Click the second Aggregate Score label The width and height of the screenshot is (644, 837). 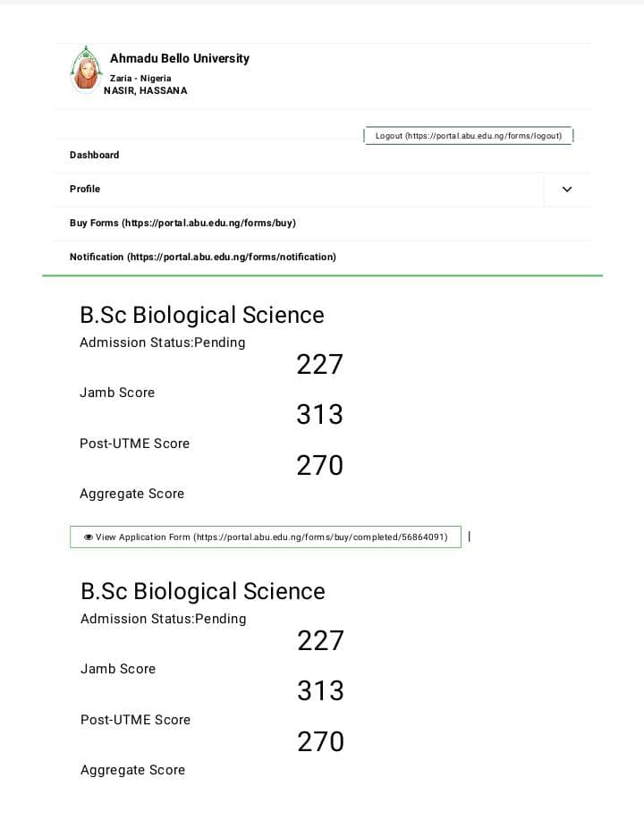tap(133, 770)
